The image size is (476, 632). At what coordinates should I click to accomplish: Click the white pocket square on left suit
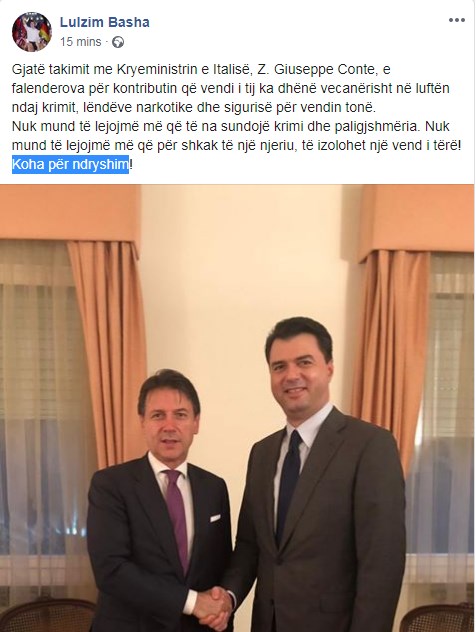click(215, 518)
